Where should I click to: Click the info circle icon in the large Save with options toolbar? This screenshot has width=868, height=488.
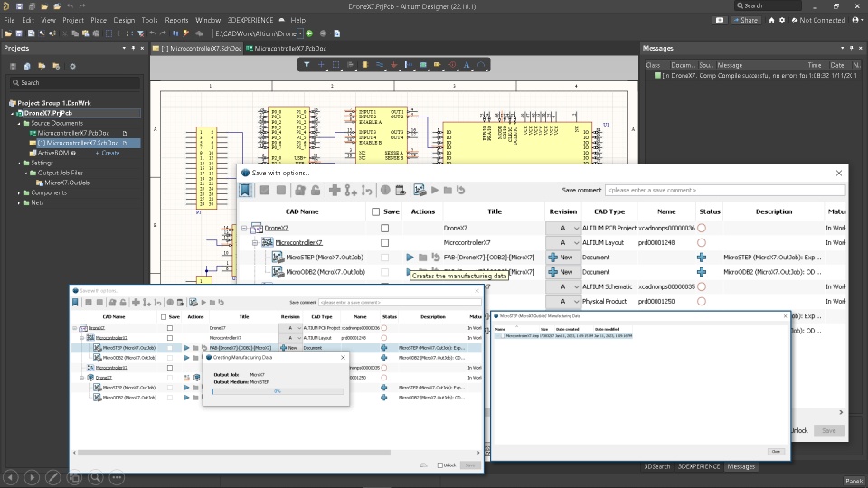(x=385, y=191)
